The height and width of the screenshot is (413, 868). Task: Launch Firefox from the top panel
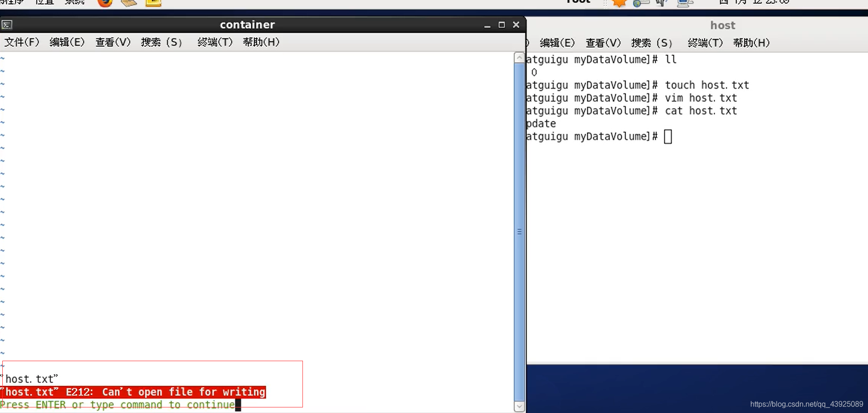105,3
